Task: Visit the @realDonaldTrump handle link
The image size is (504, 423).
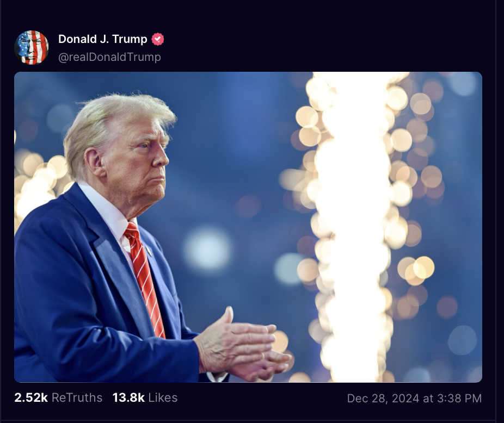Action: click(109, 57)
